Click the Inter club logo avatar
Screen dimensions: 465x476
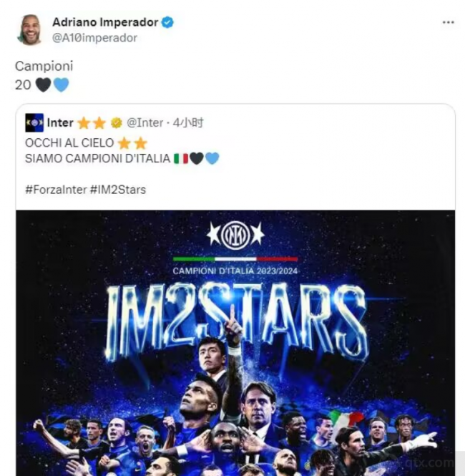[34, 122]
